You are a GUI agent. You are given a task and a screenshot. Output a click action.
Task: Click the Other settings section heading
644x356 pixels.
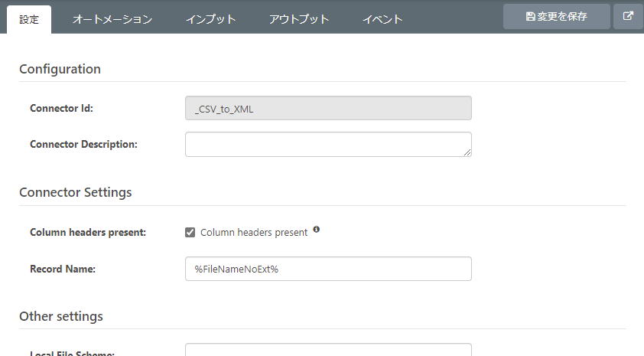point(60,316)
